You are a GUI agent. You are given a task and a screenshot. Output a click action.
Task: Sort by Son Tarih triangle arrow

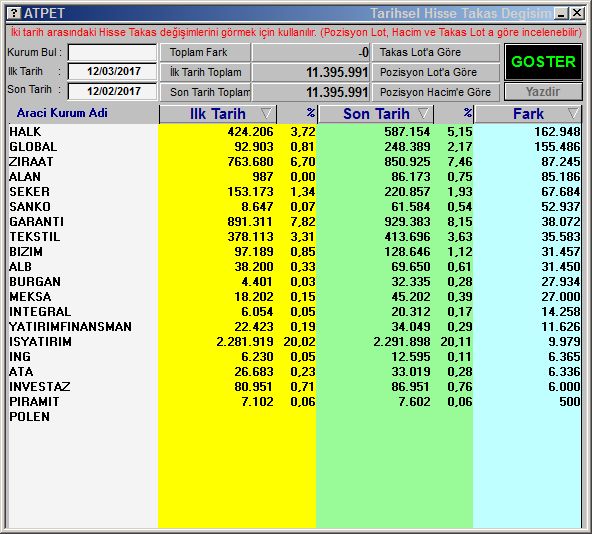pyautogui.click(x=423, y=113)
